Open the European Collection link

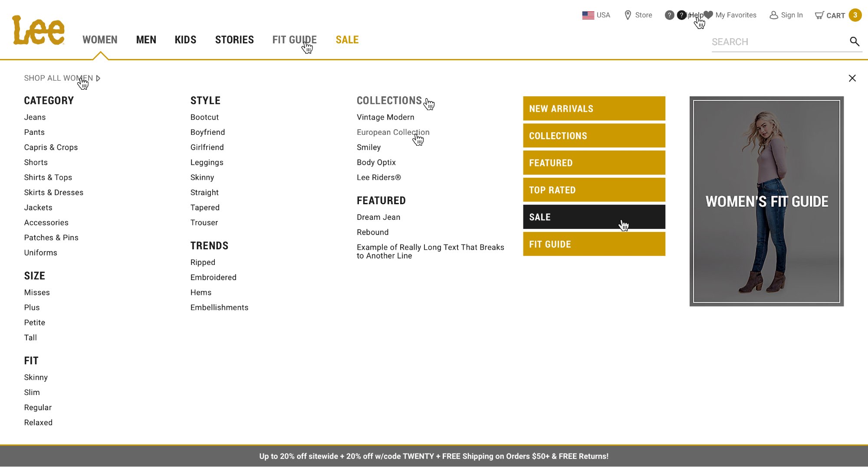tap(393, 132)
